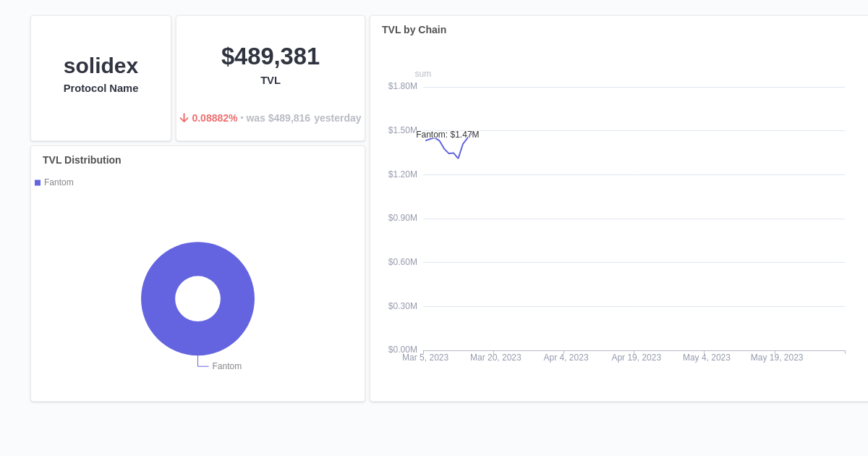Select the TVL by Chain panel header
The height and width of the screenshot is (456, 868).
tap(414, 30)
